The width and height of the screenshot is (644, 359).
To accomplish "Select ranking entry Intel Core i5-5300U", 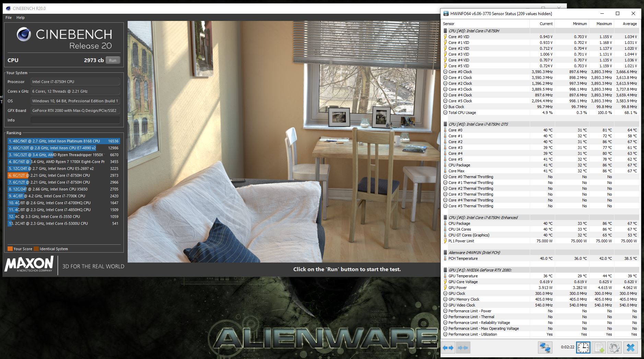I will click(63, 223).
